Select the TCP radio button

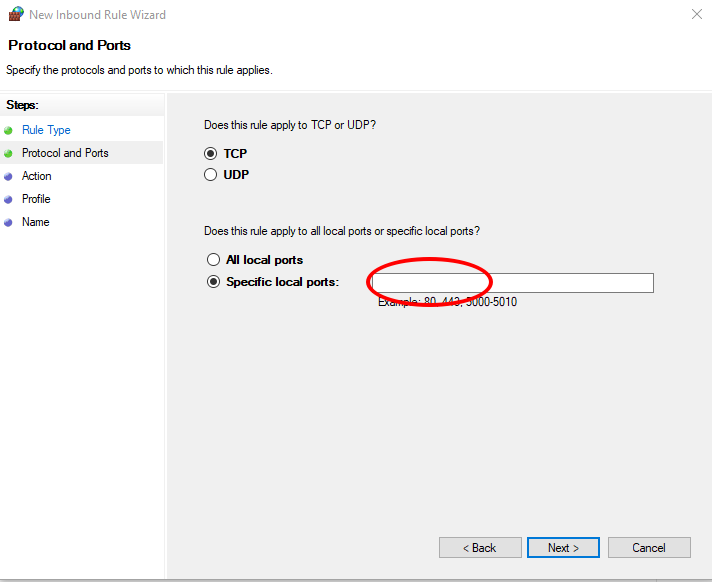coord(210,153)
